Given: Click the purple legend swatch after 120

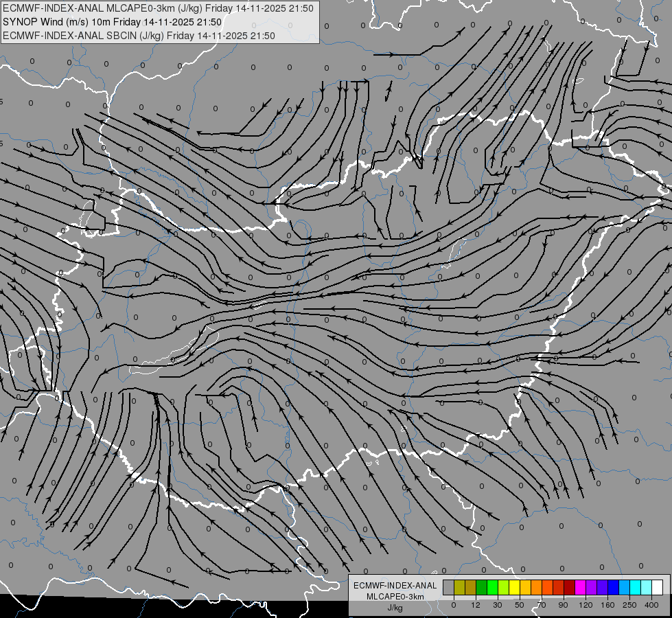Looking at the screenshot, I should [x=592, y=587].
